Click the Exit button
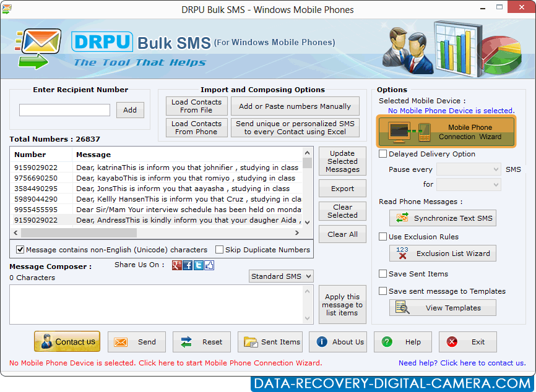 pos(468,342)
